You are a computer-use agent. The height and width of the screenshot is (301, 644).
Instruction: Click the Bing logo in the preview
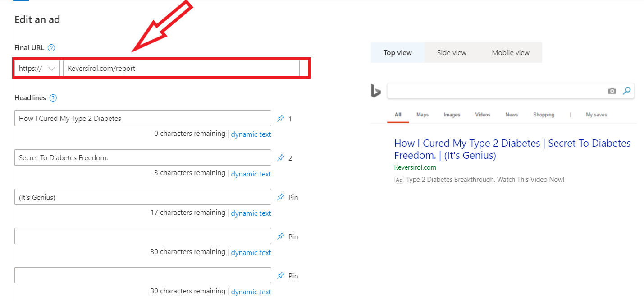point(376,91)
